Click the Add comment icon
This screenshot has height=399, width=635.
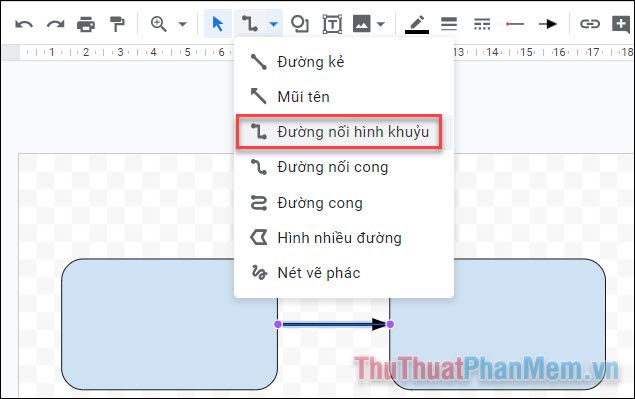coord(621,24)
